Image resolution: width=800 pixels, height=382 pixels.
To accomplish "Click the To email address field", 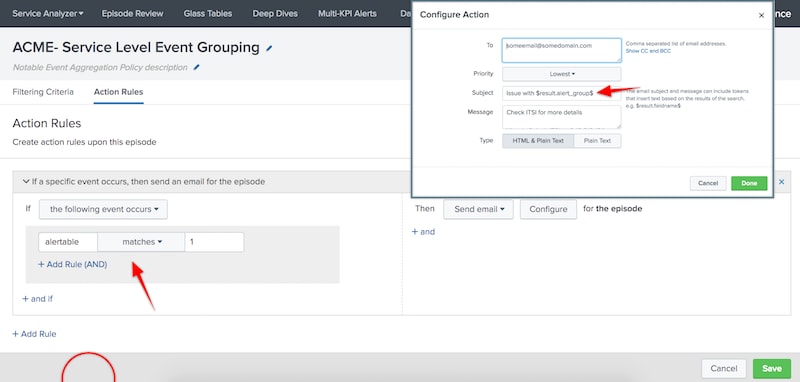I will click(x=562, y=50).
